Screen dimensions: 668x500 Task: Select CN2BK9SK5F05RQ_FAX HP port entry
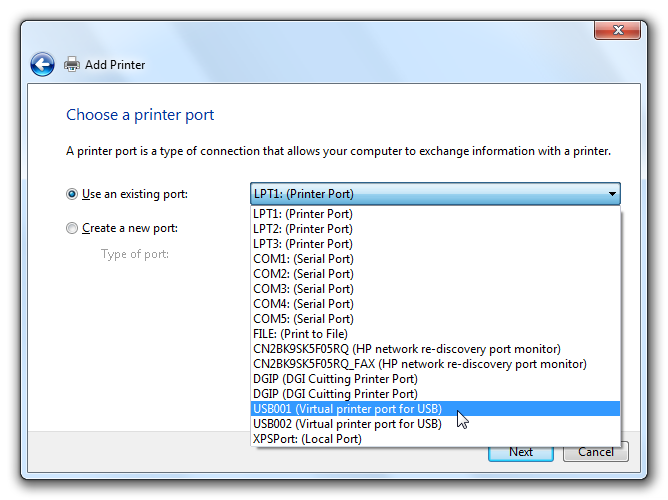coord(420,364)
